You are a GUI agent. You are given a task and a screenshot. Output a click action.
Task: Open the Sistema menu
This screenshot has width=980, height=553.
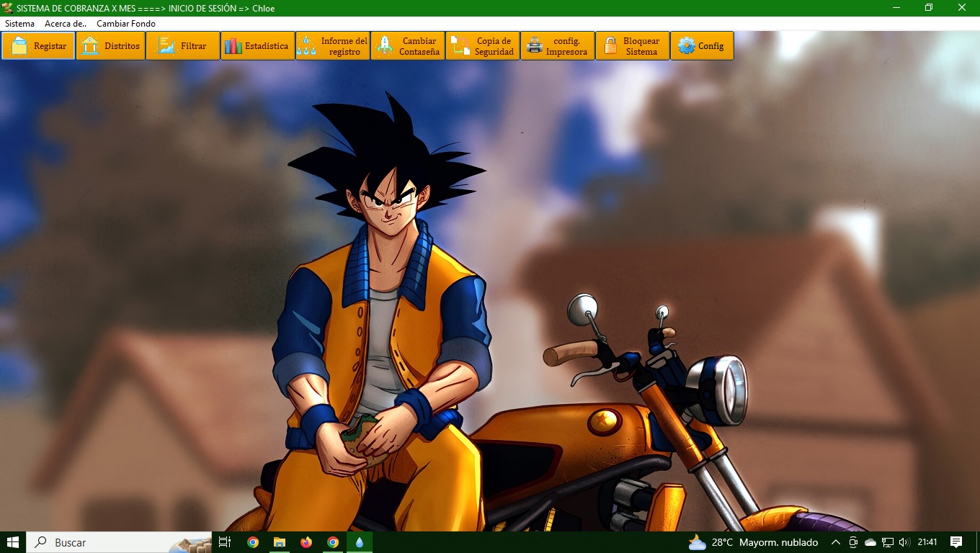pyautogui.click(x=19, y=24)
